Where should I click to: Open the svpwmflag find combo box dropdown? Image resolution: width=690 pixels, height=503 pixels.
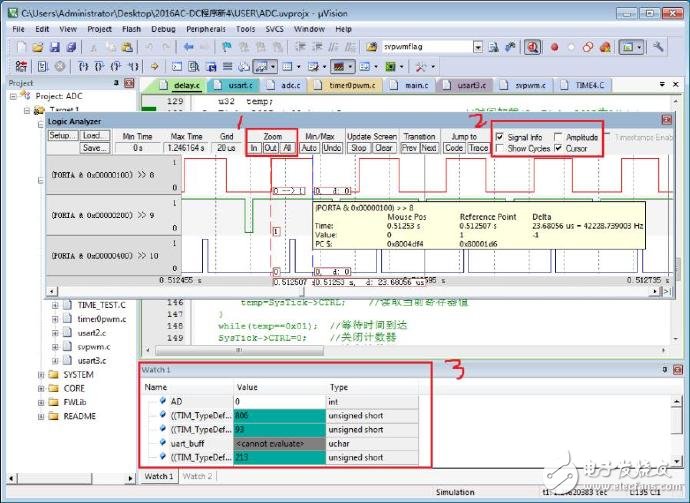pos(478,47)
